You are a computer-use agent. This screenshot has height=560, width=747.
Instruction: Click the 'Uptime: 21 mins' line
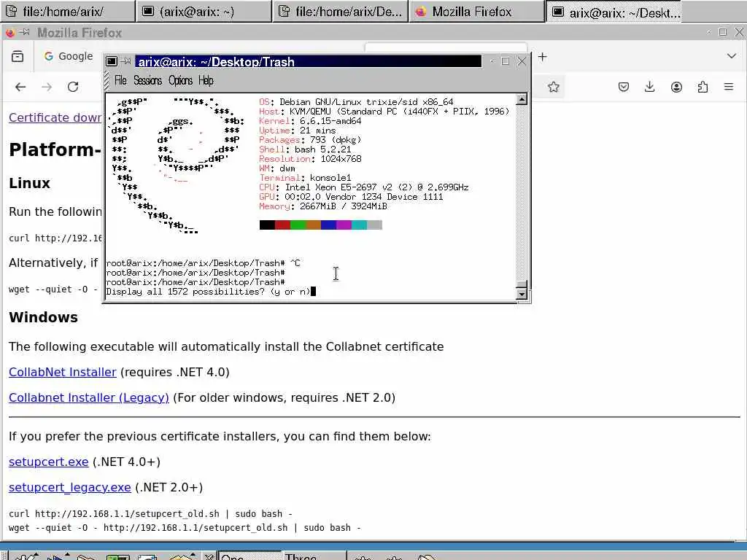pos(298,131)
